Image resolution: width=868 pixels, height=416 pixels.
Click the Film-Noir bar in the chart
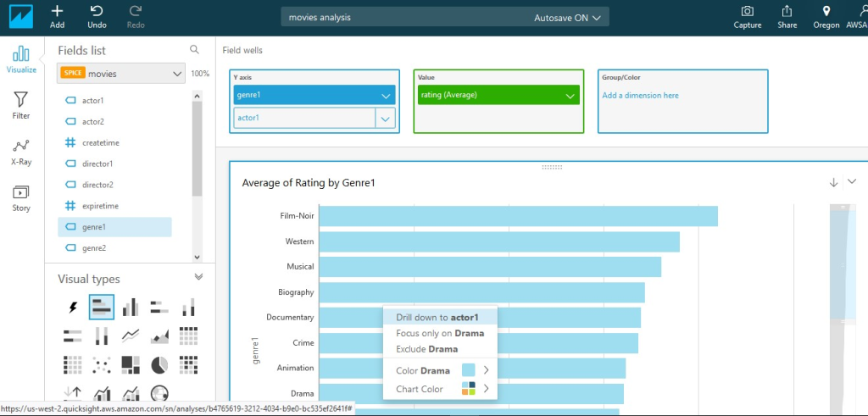(518, 216)
